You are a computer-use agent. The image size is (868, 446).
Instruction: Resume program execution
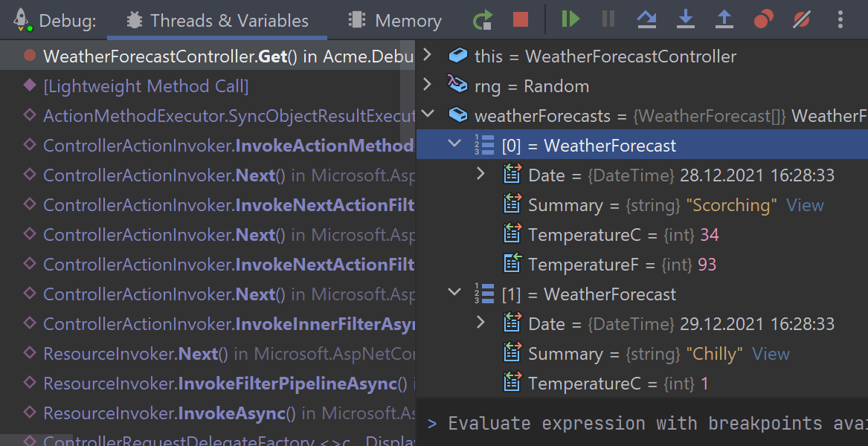(570, 20)
